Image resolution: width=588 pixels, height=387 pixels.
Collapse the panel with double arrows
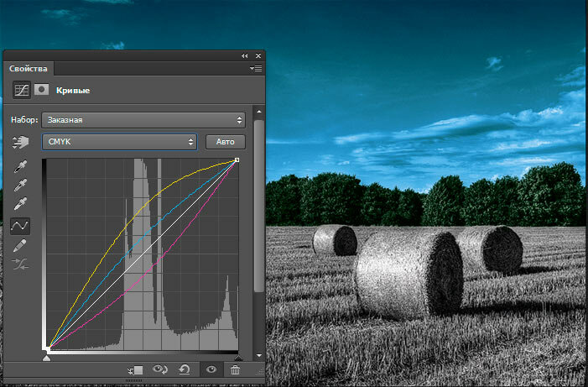(244, 55)
